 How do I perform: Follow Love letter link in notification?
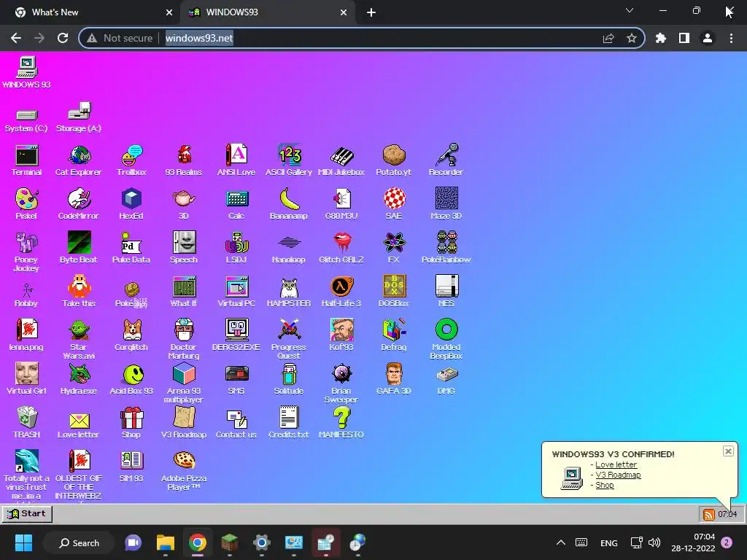(x=616, y=464)
